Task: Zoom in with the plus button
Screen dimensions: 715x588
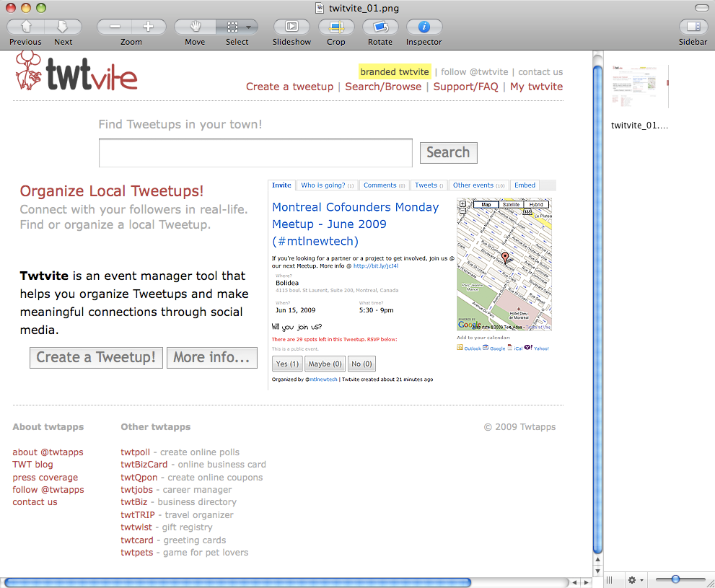Action: click(148, 27)
